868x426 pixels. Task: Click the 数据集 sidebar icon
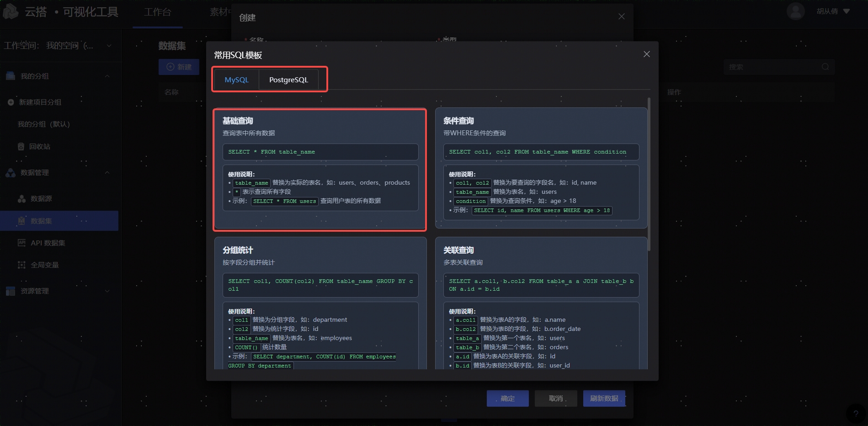[x=21, y=221]
